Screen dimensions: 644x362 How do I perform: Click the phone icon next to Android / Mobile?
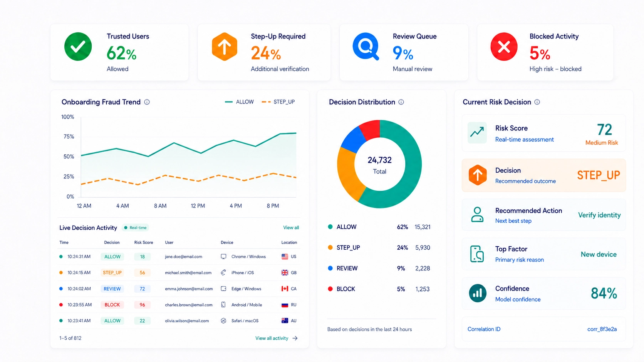click(223, 305)
